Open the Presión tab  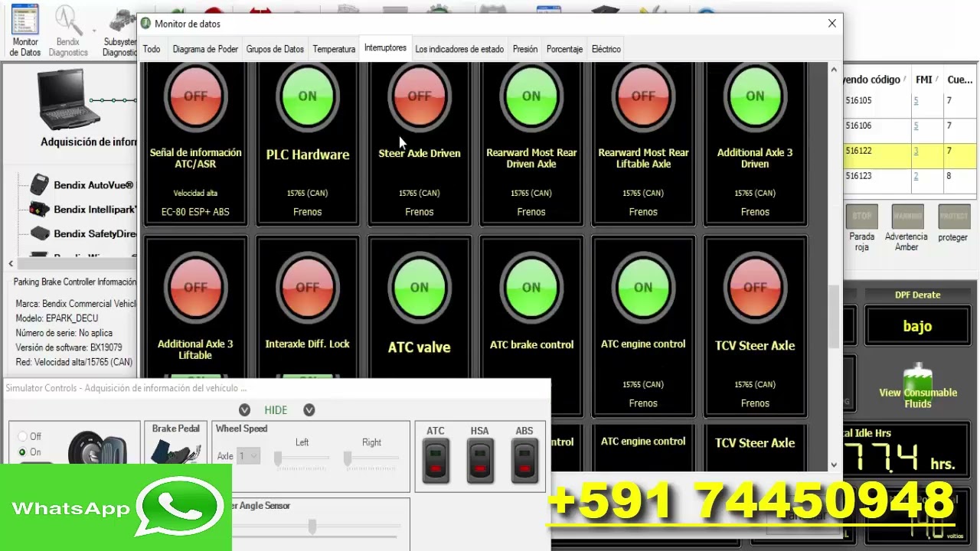(x=525, y=49)
